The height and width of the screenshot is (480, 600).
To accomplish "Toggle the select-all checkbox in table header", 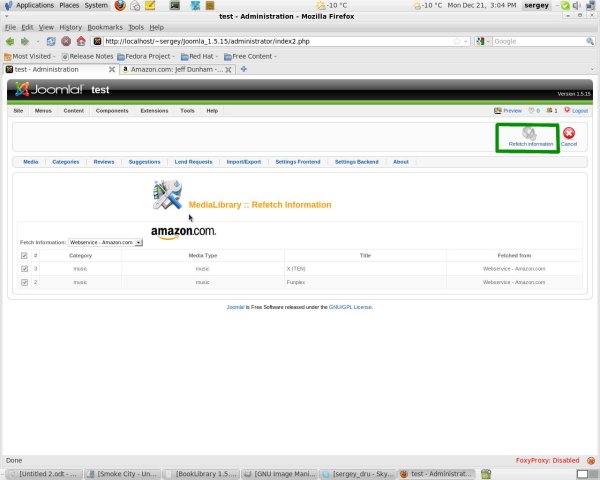I will (x=24, y=255).
